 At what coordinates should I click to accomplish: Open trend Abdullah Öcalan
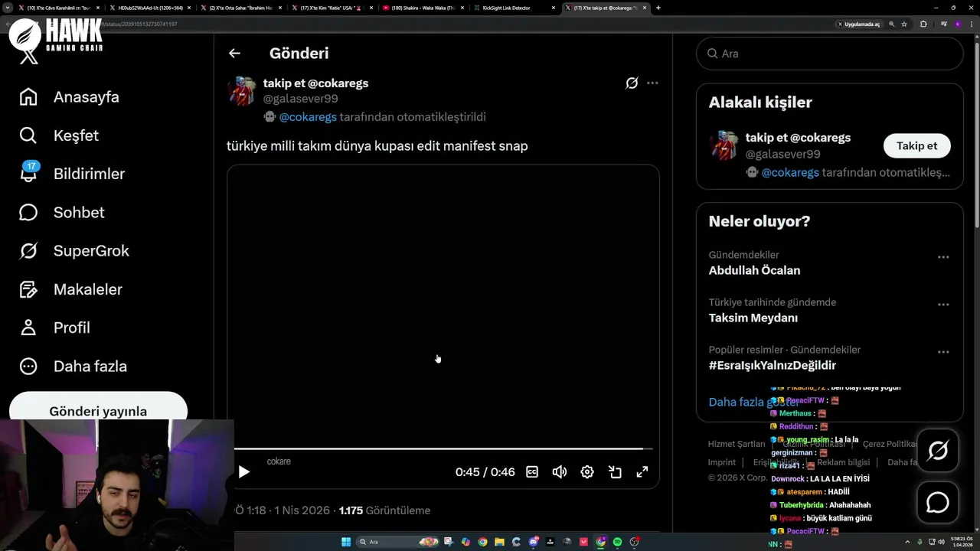754,270
